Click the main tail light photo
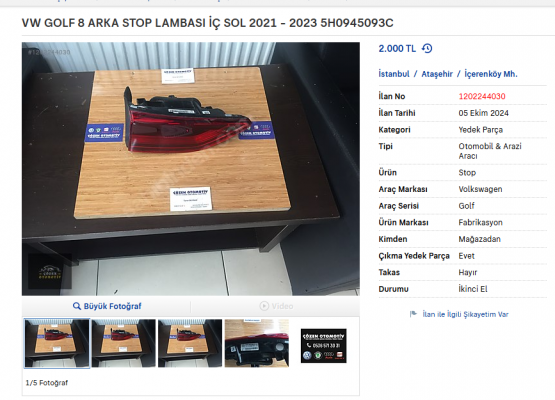 (191, 169)
